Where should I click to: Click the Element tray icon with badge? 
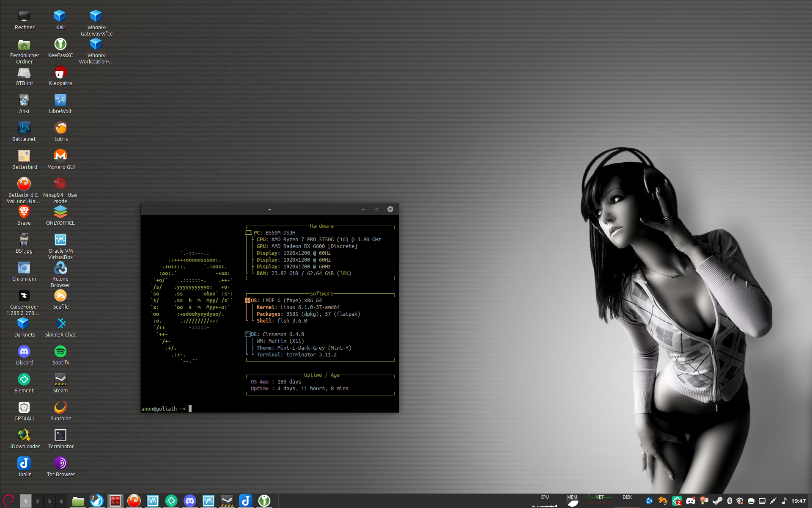677,501
